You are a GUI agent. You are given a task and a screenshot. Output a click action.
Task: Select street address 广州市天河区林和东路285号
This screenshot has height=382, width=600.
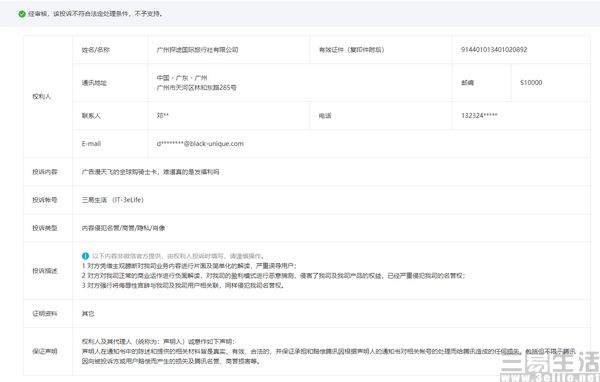pyautogui.click(x=197, y=88)
